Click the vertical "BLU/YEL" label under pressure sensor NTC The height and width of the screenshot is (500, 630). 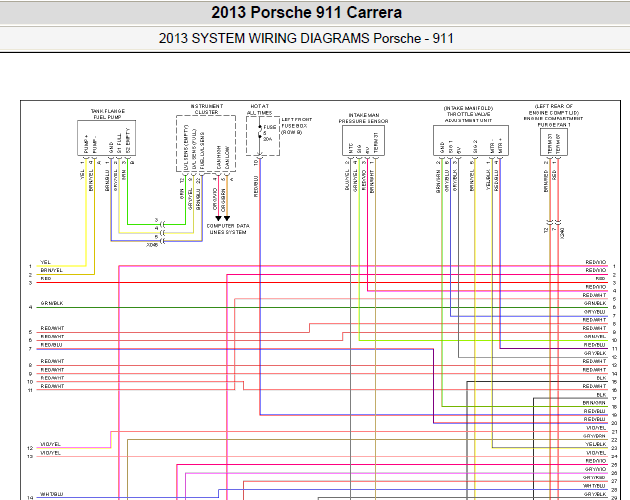347,180
